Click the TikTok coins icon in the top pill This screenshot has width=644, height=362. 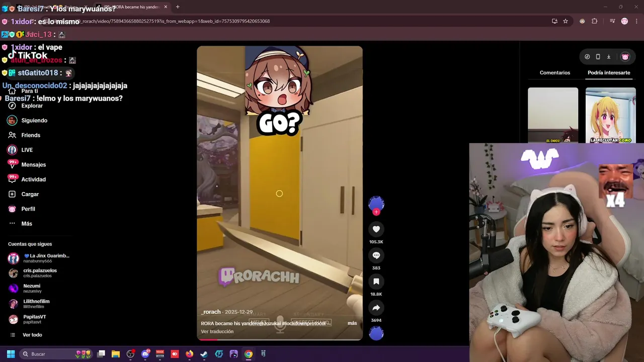pos(587,57)
